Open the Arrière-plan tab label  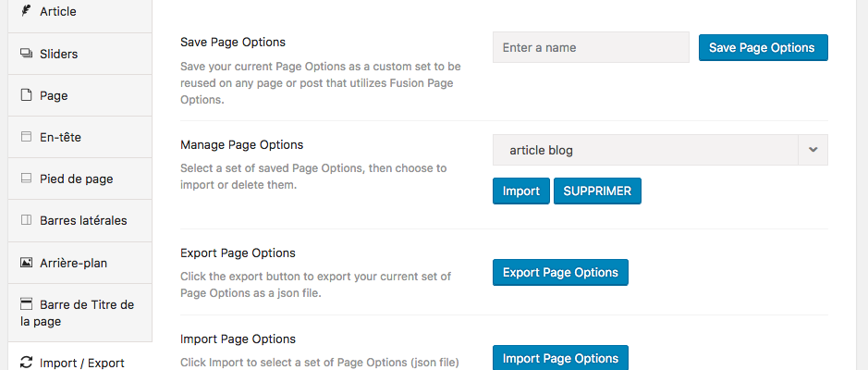pos(74,263)
